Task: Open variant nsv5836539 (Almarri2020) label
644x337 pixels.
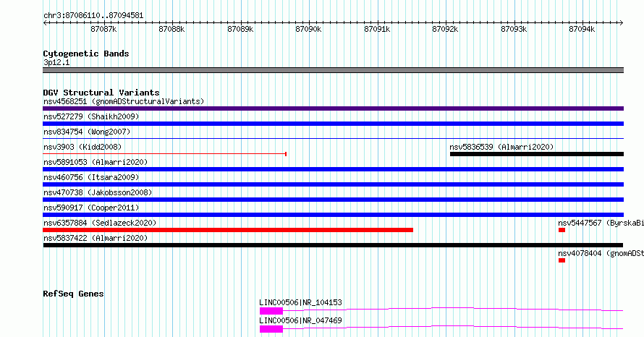Action: (x=501, y=147)
